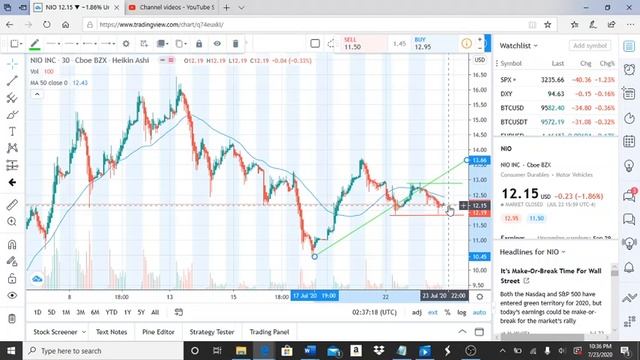
Task: Select the All time range
Action: tap(155, 312)
